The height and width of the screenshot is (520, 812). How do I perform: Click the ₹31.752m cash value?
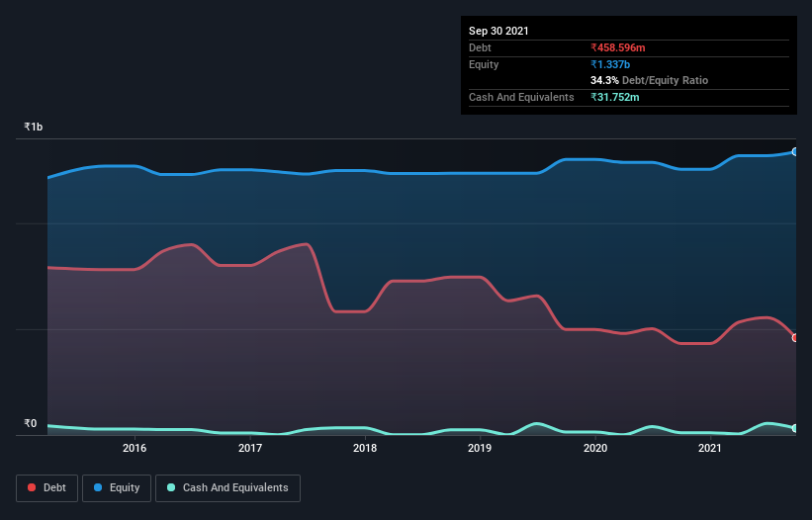615,97
